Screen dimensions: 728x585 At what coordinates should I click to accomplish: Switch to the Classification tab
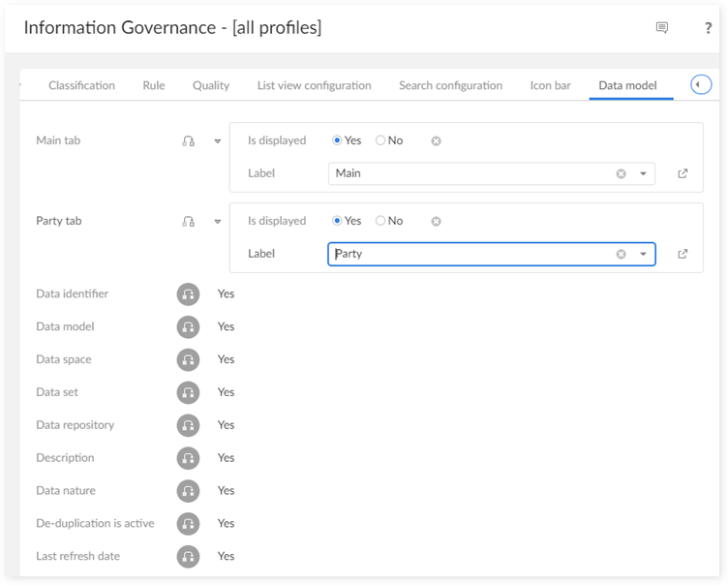(x=81, y=85)
